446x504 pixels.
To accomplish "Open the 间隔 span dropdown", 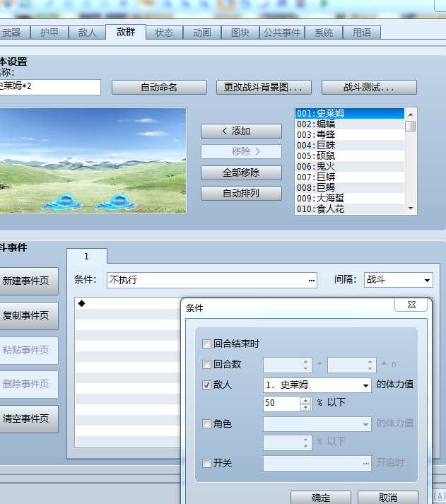I will pos(399,280).
